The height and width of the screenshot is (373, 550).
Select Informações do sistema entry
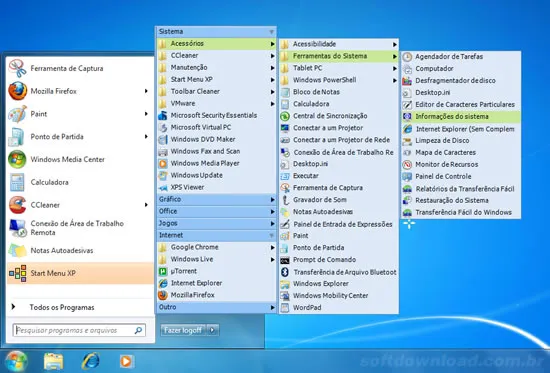pos(461,116)
